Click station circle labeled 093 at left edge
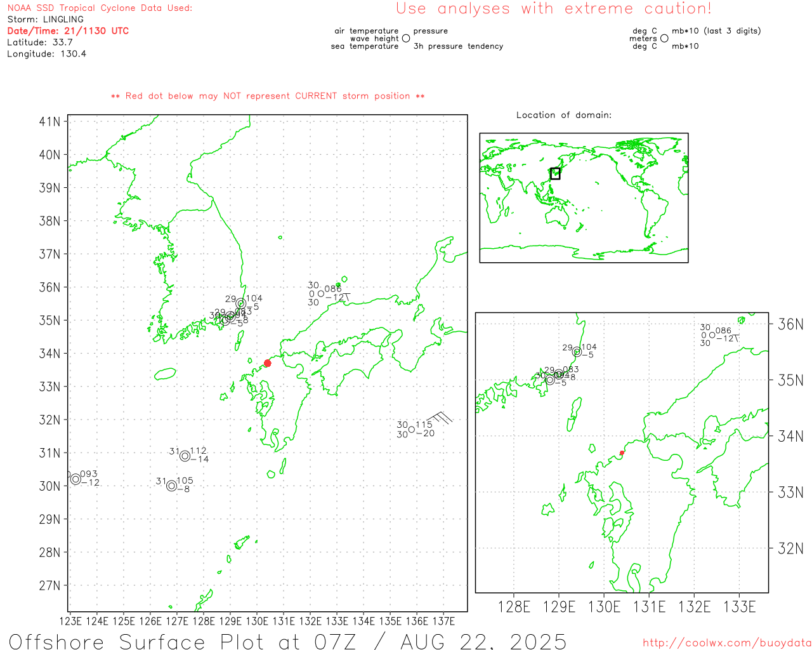The image size is (812, 650). point(75,479)
